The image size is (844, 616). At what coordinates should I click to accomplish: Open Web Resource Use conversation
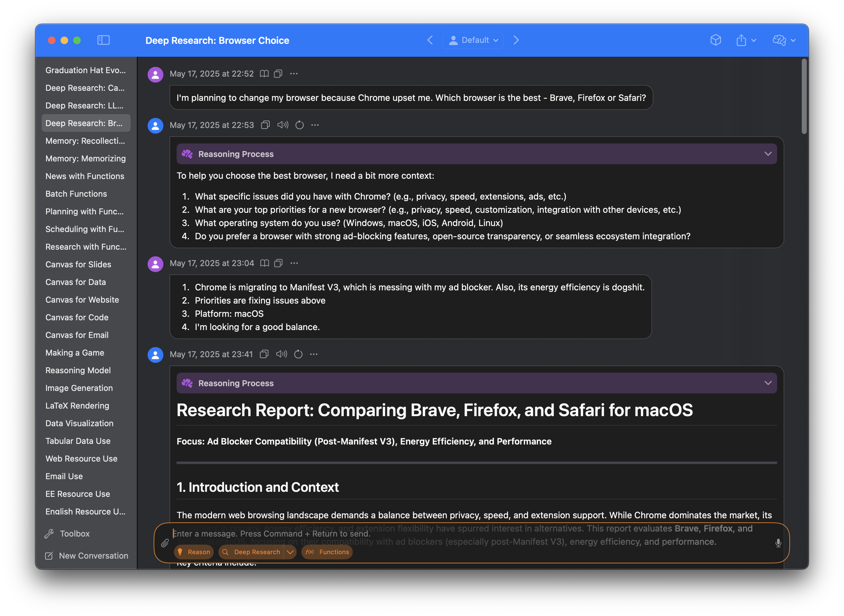pyautogui.click(x=86, y=459)
